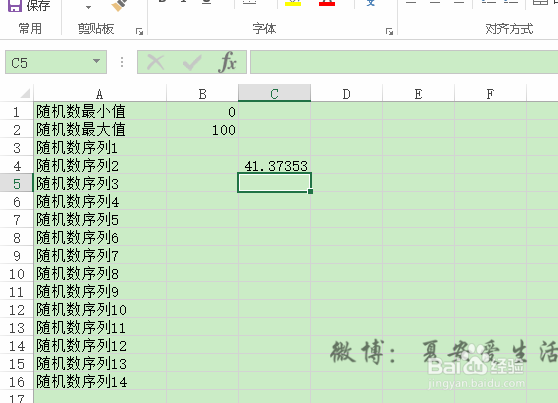Image resolution: width=558 pixels, height=403 pixels.
Task: Select cell containing 随机数最小值
Action: 100,111
